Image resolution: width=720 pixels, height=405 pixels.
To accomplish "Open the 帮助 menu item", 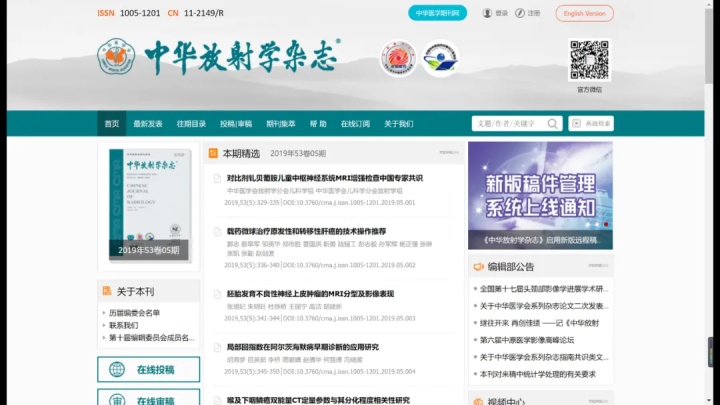I will [318, 124].
